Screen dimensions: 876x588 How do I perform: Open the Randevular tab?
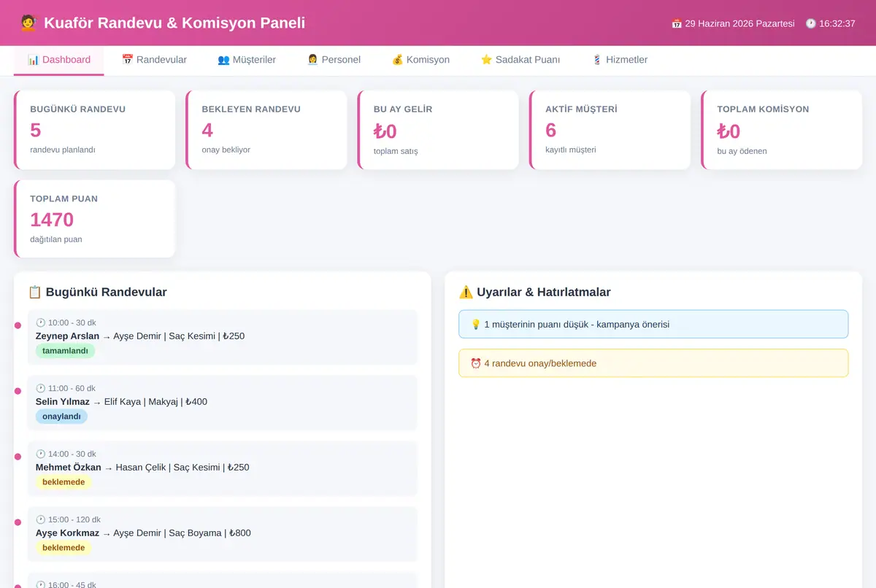click(154, 60)
